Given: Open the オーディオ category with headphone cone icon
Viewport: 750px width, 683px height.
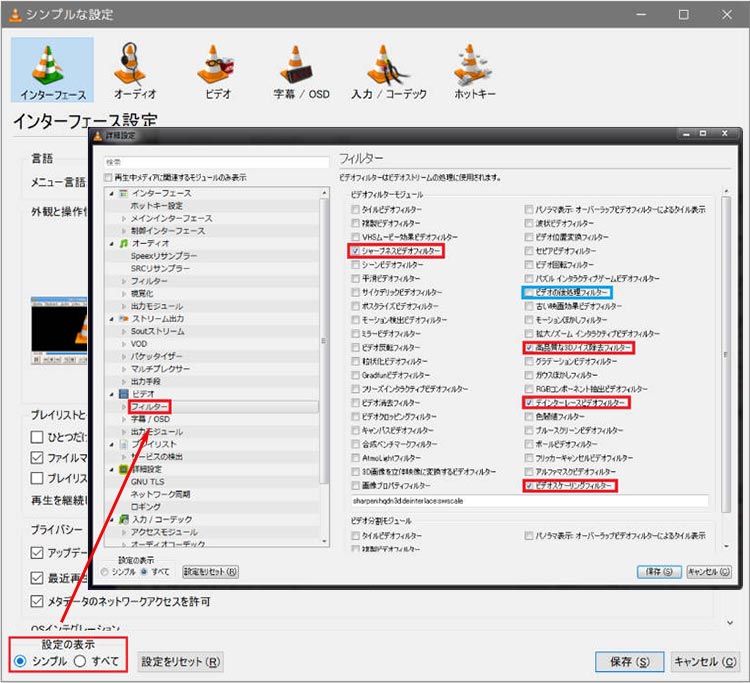Looking at the screenshot, I should (x=135, y=70).
